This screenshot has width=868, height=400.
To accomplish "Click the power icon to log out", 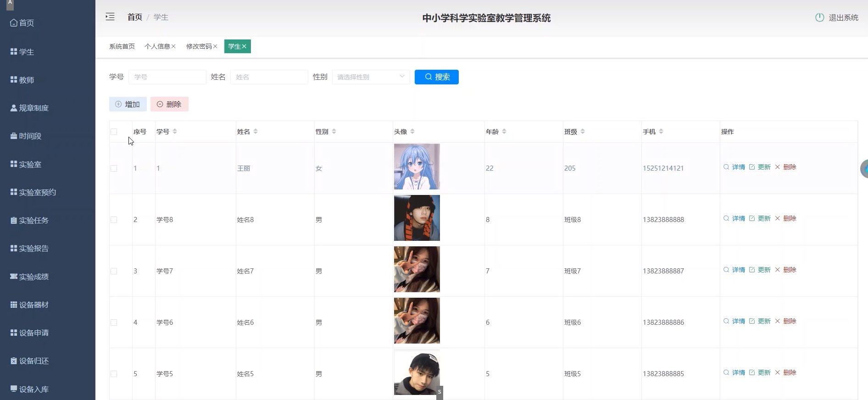I will 819,17.
